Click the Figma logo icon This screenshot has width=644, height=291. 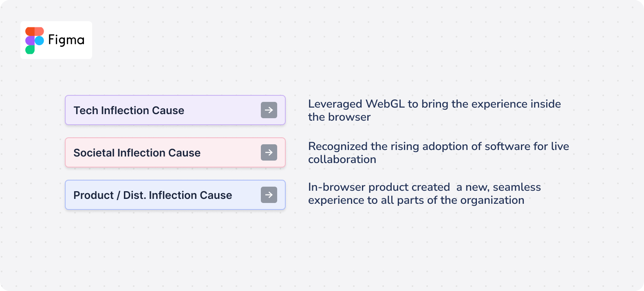35,40
